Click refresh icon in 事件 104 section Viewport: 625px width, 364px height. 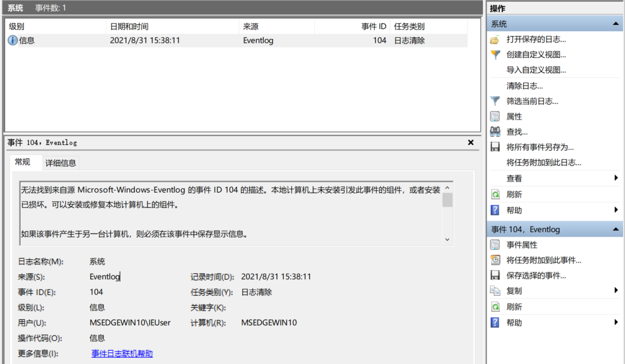coord(494,307)
